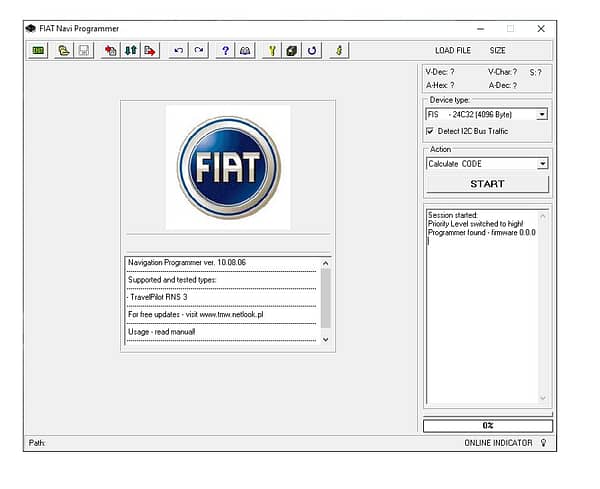Viewport: 600px width, 489px height.
Task: Click the export icon with red right arrow
Action: (150, 50)
